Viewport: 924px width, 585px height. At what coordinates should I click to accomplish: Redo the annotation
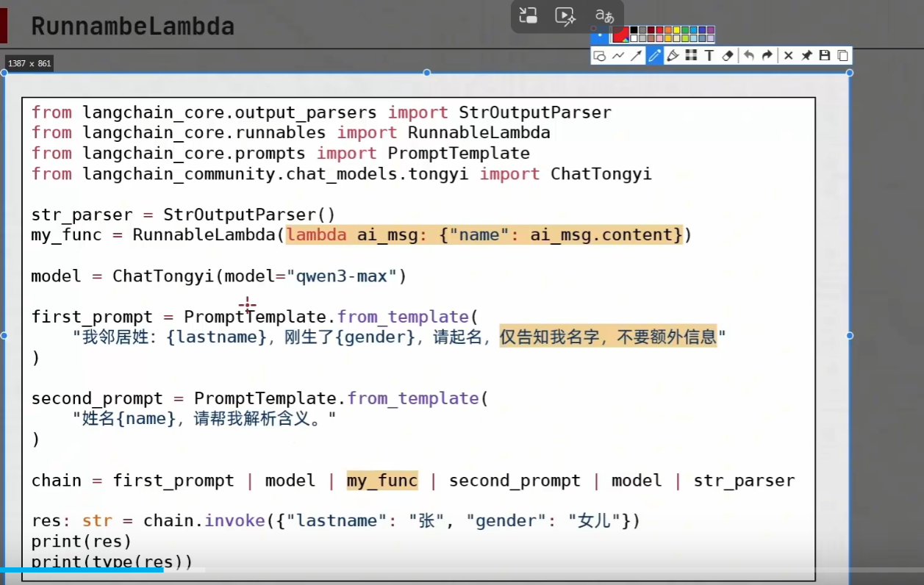click(x=767, y=56)
